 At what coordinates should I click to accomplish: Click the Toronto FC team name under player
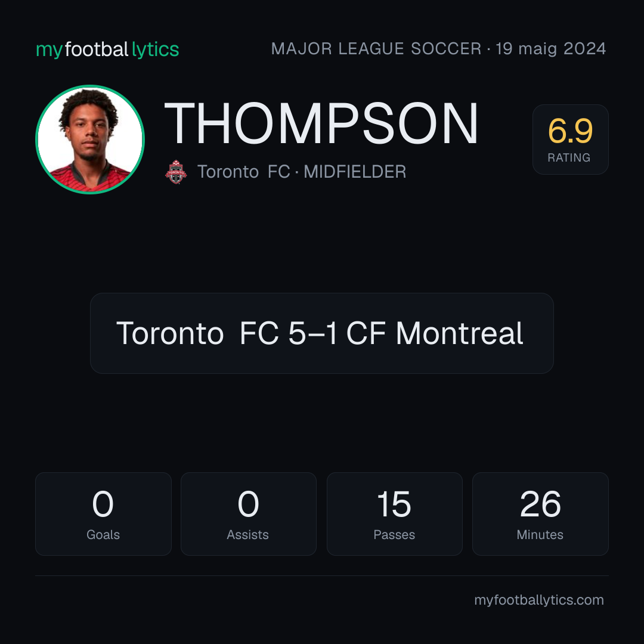point(243,172)
